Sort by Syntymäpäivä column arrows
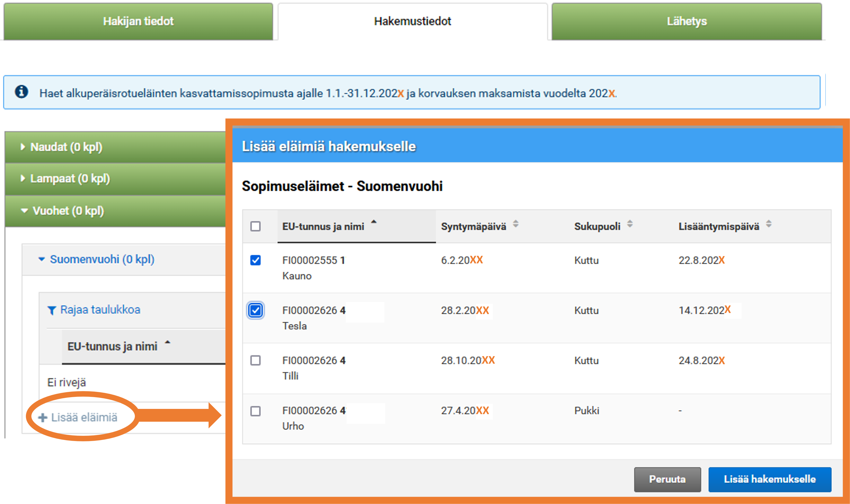This screenshot has height=504, width=850. [515, 224]
